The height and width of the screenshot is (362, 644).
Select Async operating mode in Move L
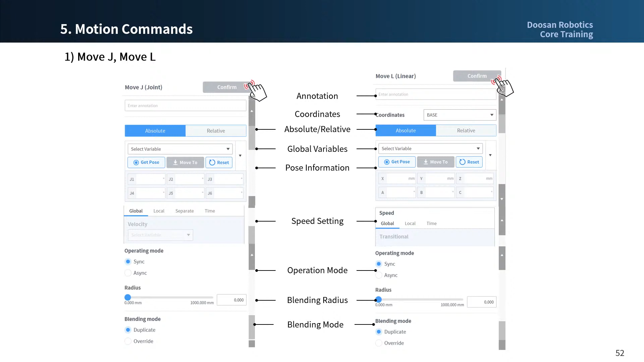coord(378,275)
